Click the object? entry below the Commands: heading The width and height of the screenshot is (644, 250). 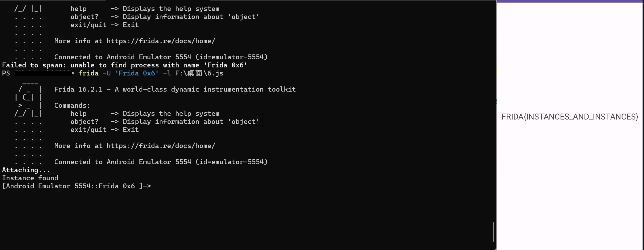click(84, 122)
